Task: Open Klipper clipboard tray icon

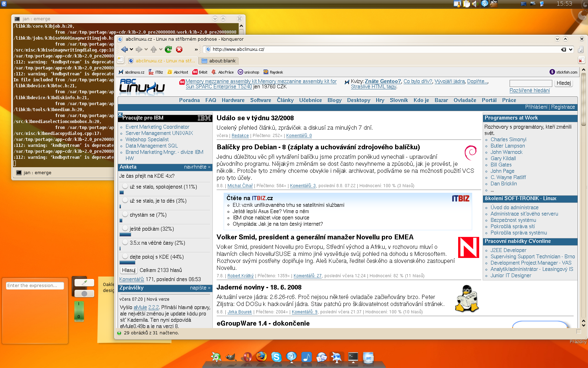Action: coord(466,4)
